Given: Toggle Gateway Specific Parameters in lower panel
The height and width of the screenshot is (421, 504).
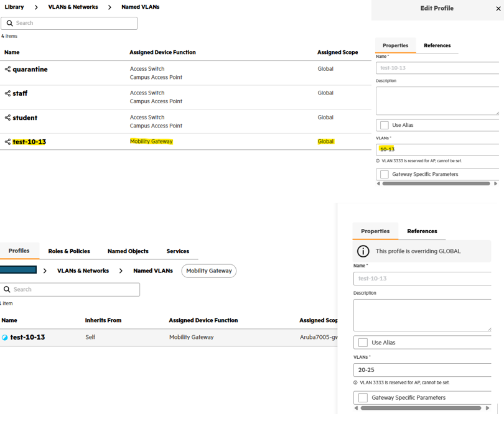Looking at the screenshot, I should coord(363,397).
